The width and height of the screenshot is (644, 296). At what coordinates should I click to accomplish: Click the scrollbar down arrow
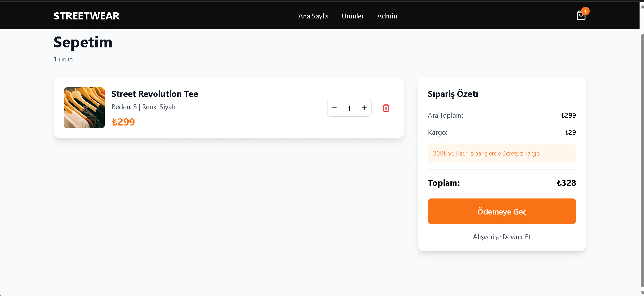642,293
